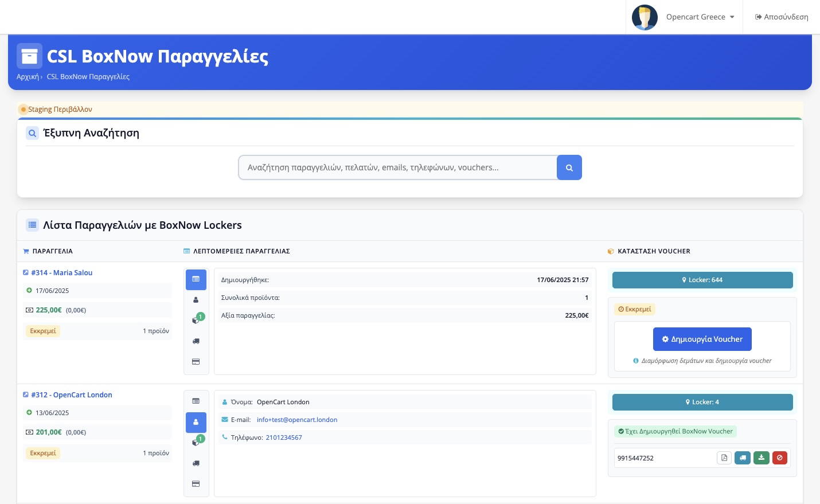Click the Εκκρεμεί voucher status for Locker 644

click(635, 309)
